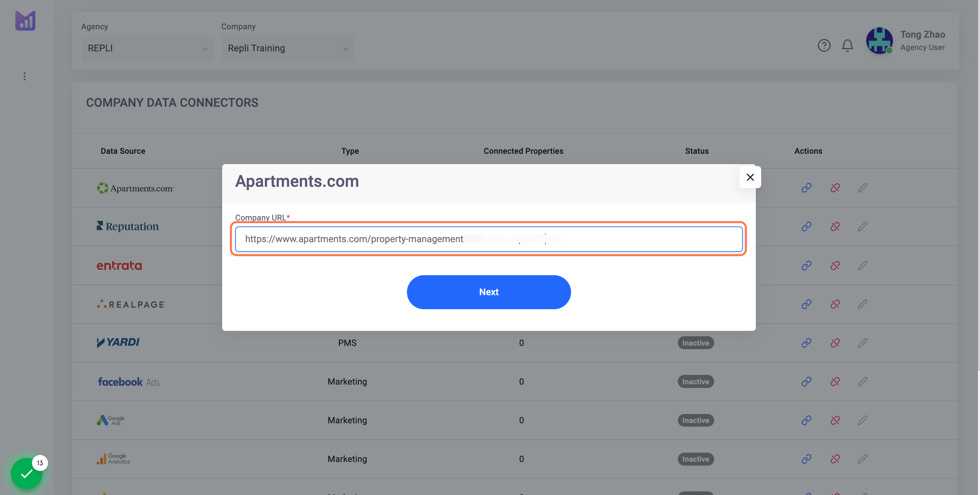Click the disconnect icon for RealPage row
The height and width of the screenshot is (495, 980).
[835, 305]
